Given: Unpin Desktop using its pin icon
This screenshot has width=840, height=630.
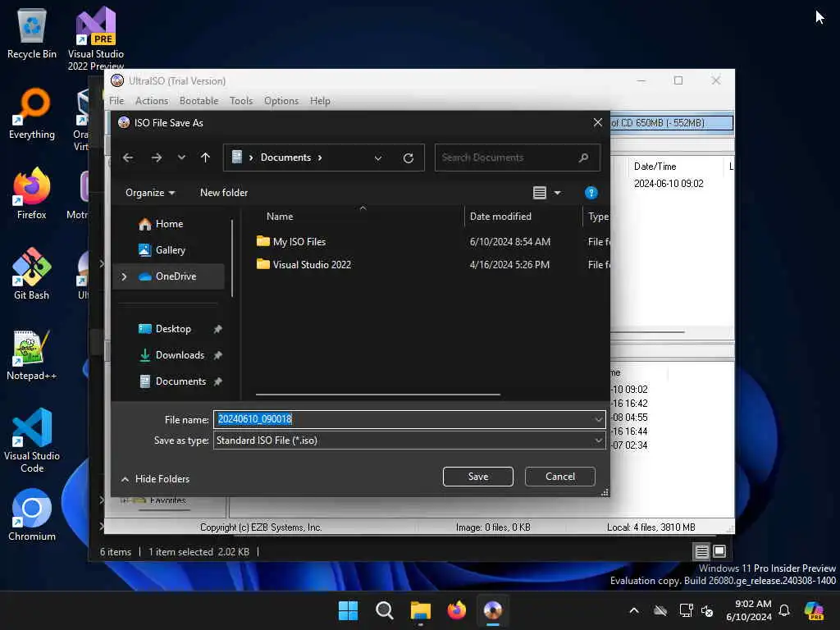Looking at the screenshot, I should coord(217,329).
